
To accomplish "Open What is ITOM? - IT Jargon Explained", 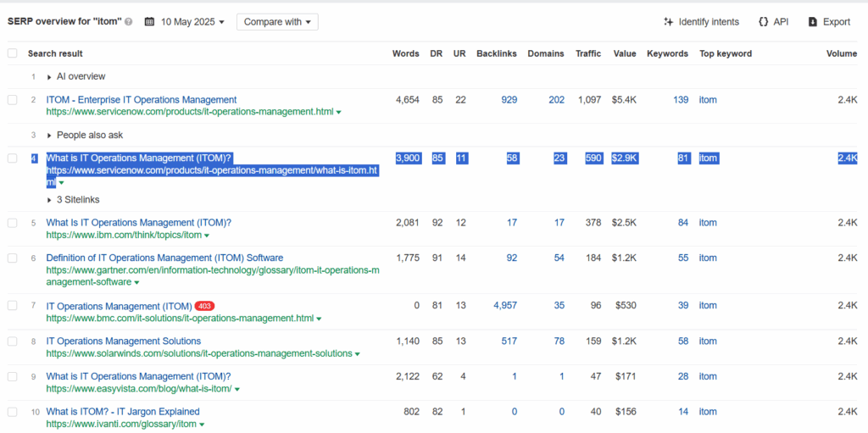I will [123, 412].
